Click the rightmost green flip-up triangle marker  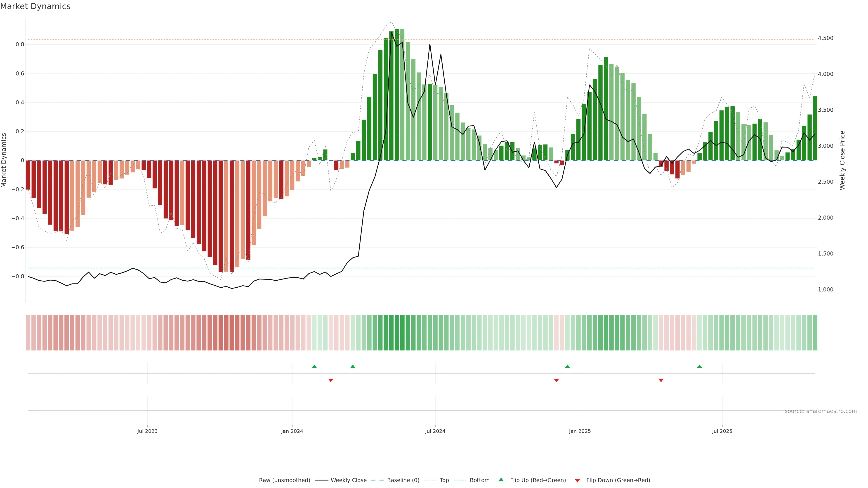click(x=699, y=366)
